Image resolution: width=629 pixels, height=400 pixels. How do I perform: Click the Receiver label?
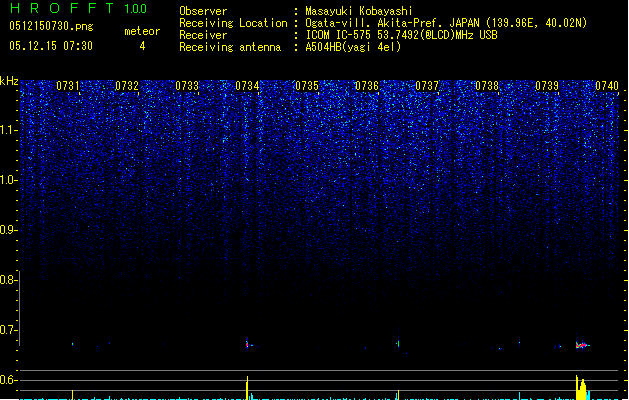point(203,35)
